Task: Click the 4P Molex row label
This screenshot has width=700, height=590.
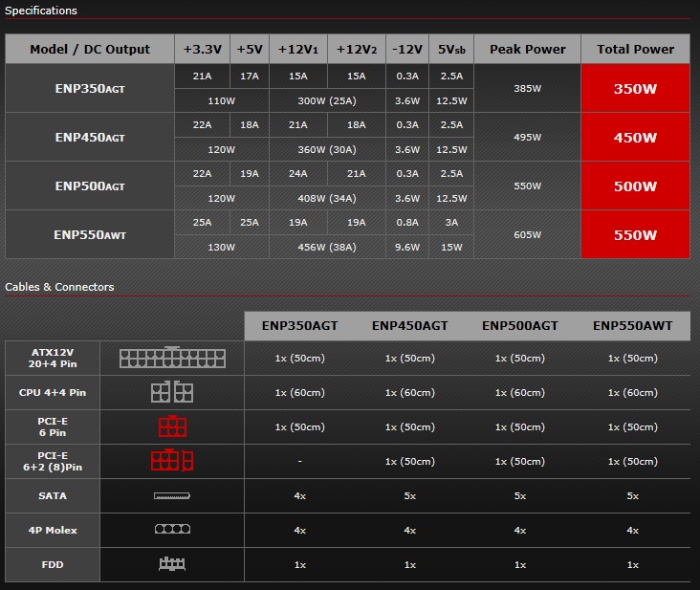Action: click(x=53, y=530)
